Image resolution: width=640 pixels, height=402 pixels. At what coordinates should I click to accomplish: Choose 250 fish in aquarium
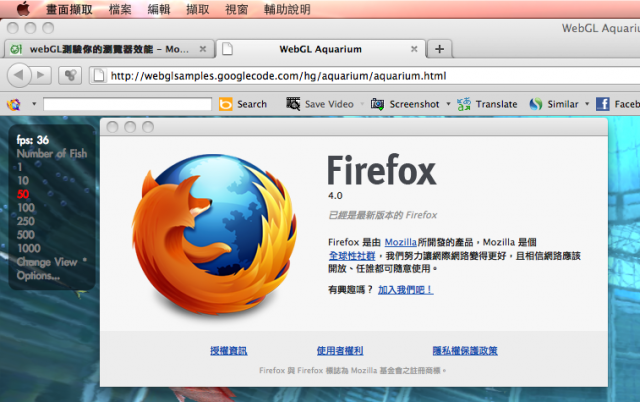(x=26, y=221)
